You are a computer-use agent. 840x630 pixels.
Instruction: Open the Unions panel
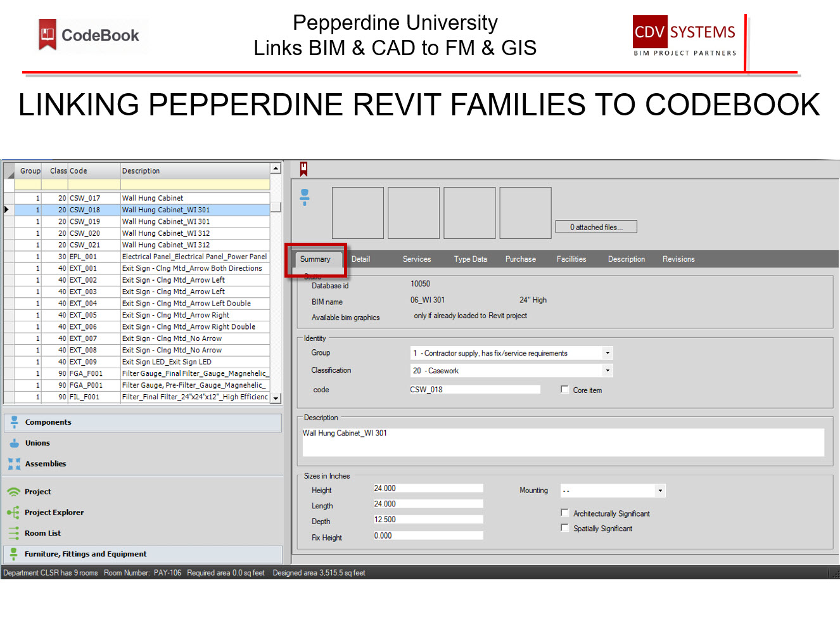[143, 443]
